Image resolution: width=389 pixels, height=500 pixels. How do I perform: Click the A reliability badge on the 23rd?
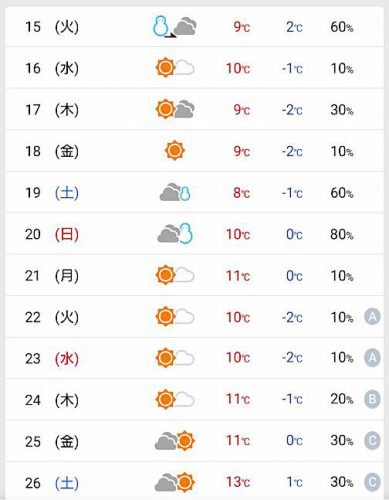(x=372, y=358)
